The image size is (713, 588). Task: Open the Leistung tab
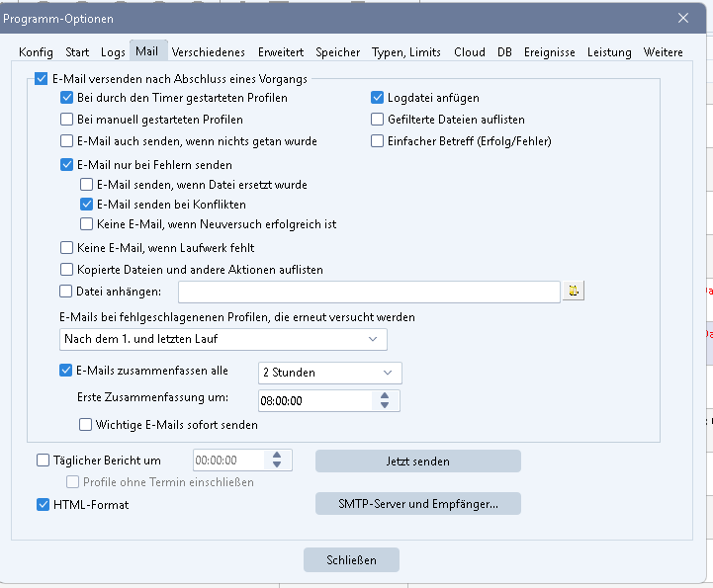(609, 52)
